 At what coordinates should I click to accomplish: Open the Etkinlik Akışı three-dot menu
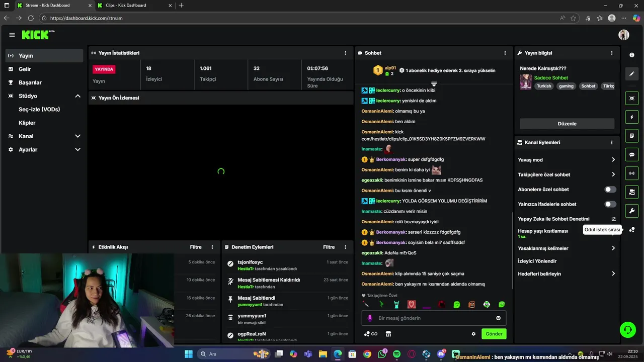point(212,247)
